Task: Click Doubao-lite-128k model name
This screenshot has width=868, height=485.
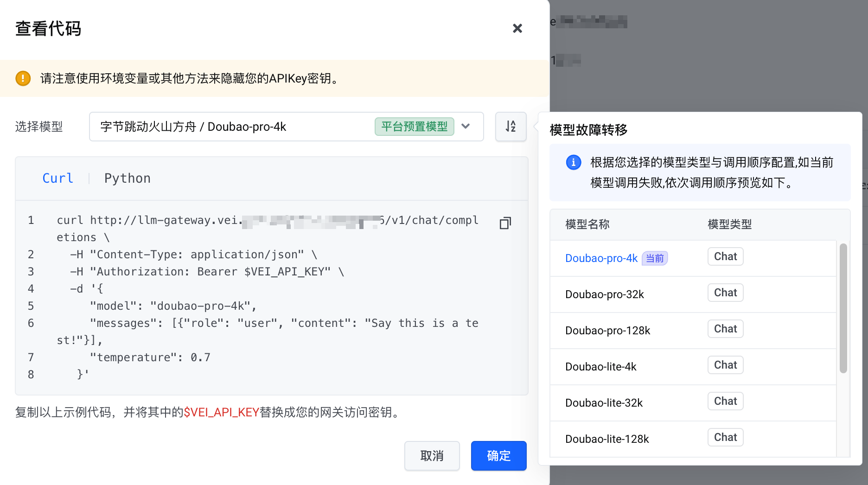Action: (x=607, y=439)
